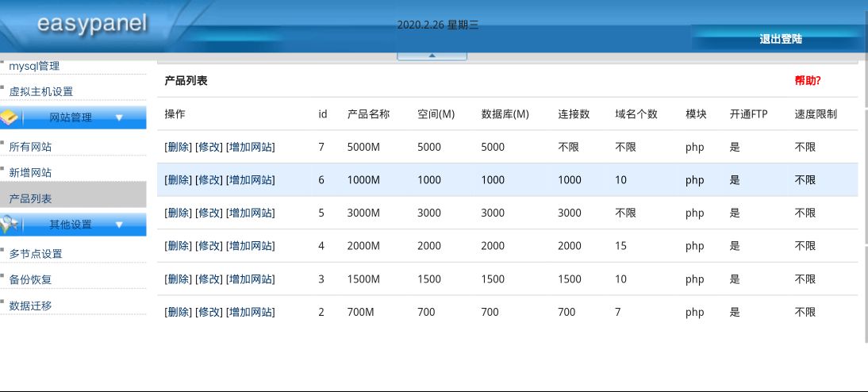Open 多节点设置 in the sidebar
This screenshot has width=868, height=392.
pos(36,254)
